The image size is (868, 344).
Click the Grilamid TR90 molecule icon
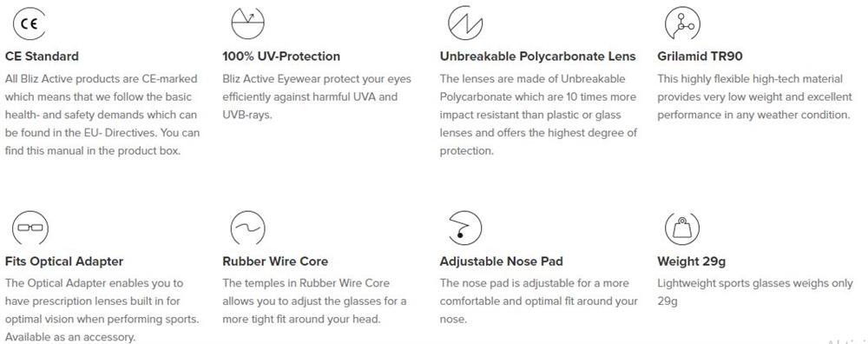pyautogui.click(x=682, y=23)
